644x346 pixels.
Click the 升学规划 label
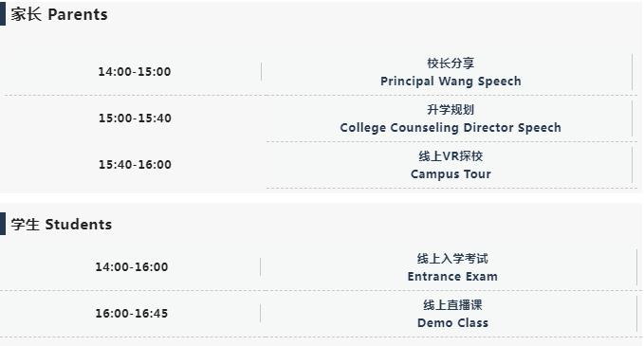tap(451, 110)
